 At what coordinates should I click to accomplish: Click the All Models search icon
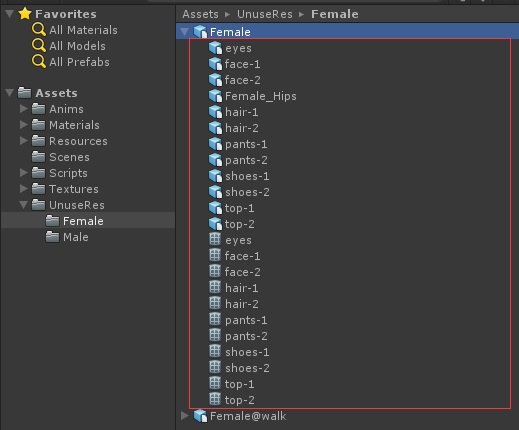pyautogui.click(x=39, y=46)
